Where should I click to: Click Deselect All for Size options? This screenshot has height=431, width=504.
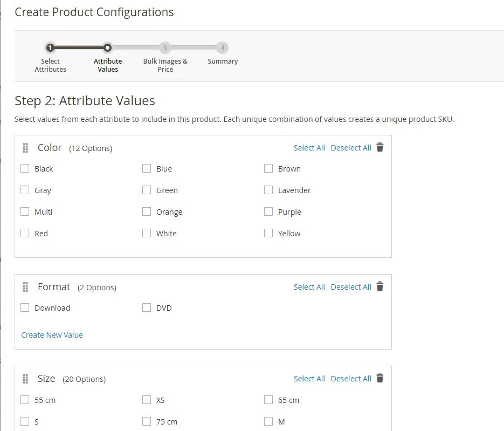coord(351,378)
